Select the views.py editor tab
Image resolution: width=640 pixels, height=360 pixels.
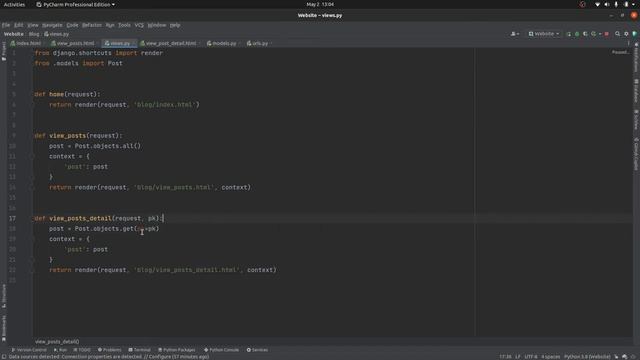(118, 43)
